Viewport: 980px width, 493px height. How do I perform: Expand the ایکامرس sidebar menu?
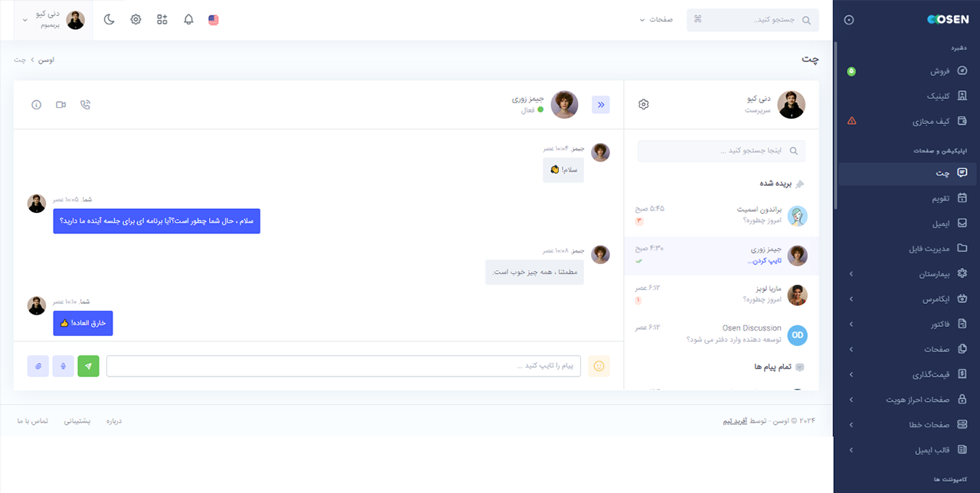[909, 299]
